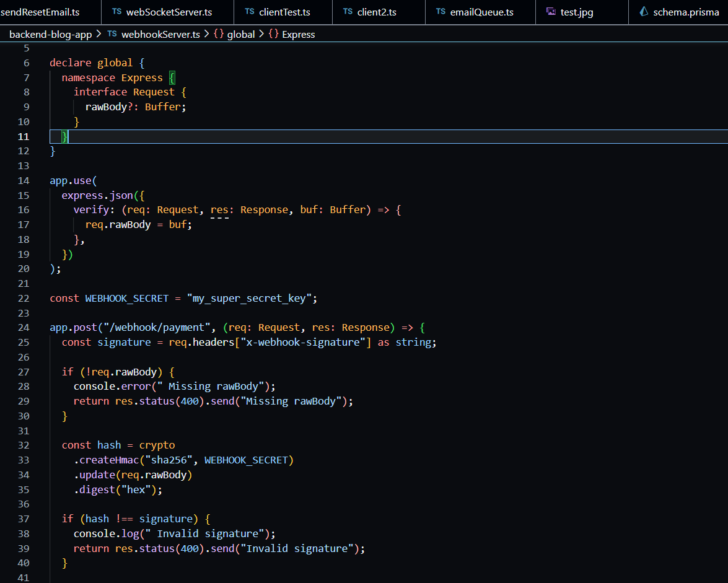The image size is (728, 583).
Task: Place cursor on 'declare global {' line
Action: pos(97,63)
